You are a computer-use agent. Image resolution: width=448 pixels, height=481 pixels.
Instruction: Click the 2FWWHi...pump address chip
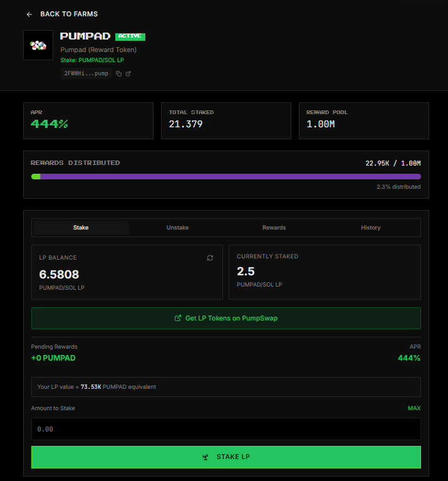(x=86, y=73)
